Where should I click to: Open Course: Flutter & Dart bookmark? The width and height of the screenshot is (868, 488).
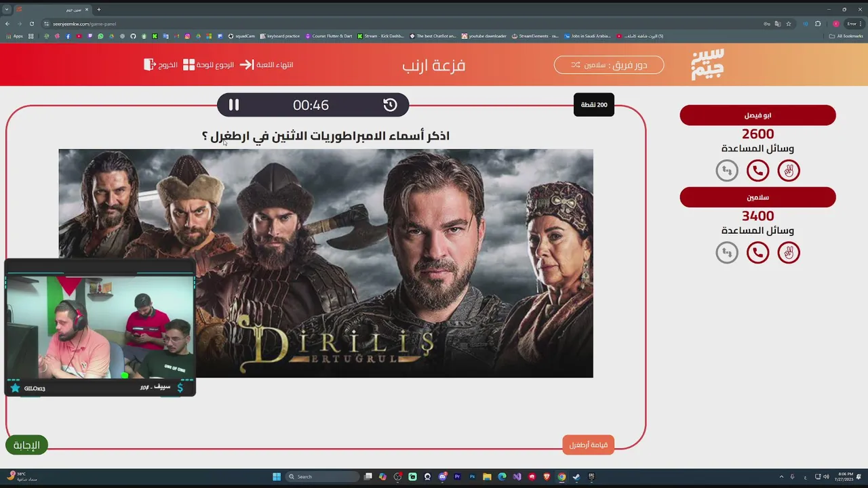click(328, 36)
